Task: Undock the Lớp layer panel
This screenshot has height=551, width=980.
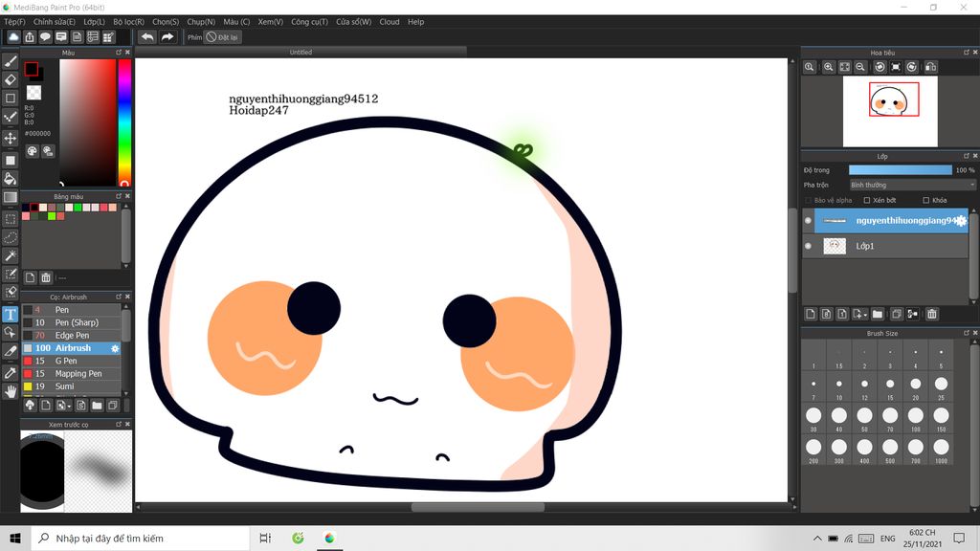Action: pyautogui.click(x=967, y=156)
